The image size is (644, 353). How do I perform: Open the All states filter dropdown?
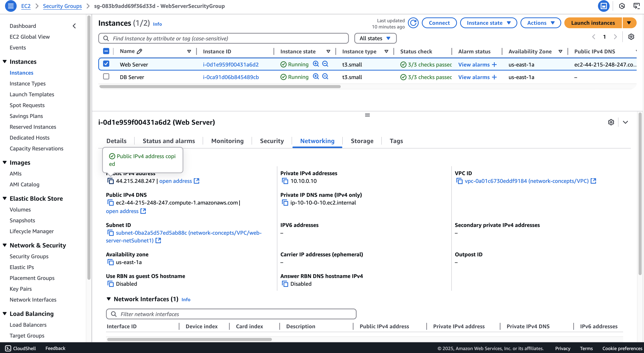pos(375,38)
